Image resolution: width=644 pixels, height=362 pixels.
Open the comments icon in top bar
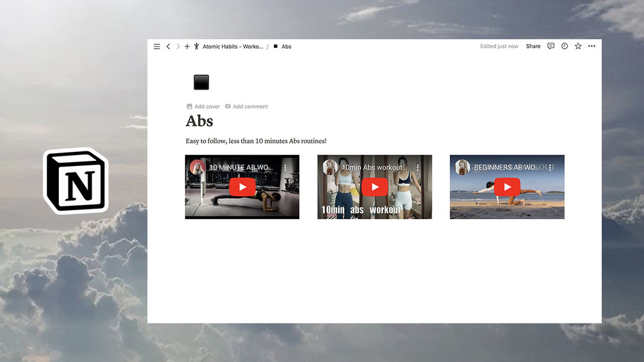click(551, 46)
